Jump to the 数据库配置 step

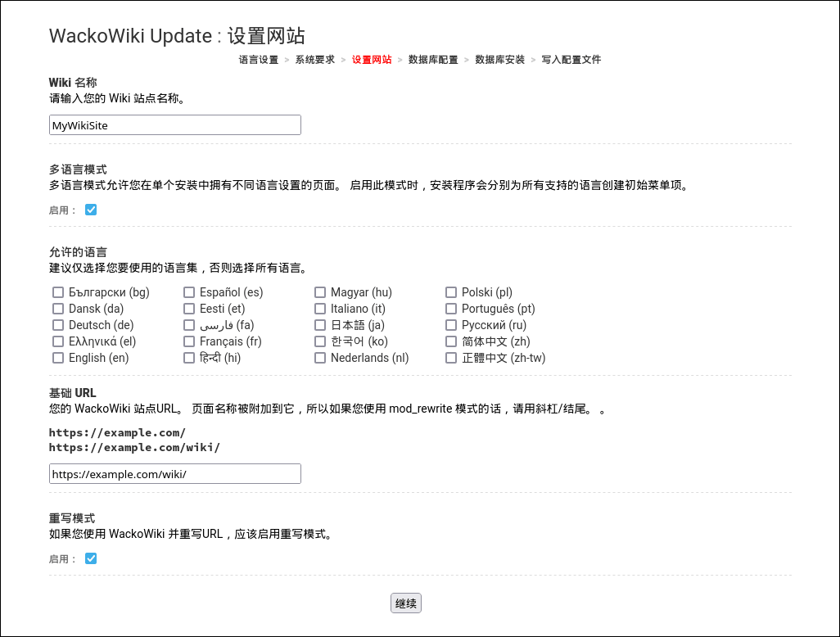click(x=432, y=60)
